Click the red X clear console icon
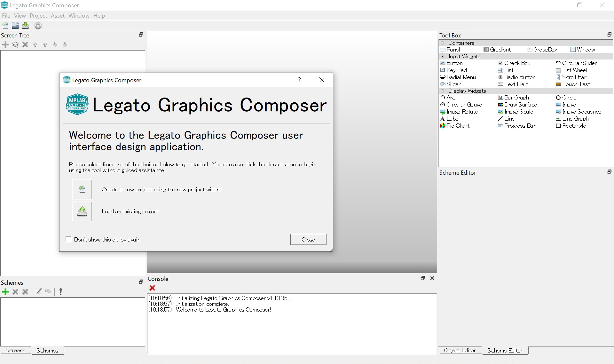 point(152,288)
